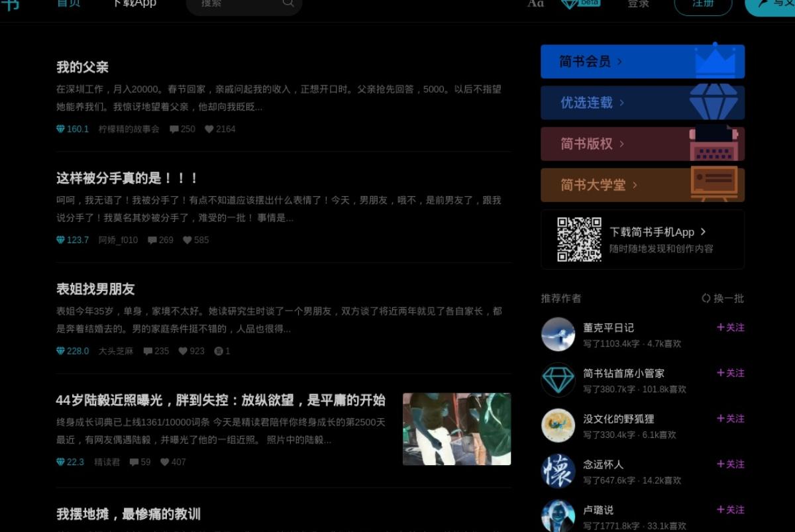Open 卢璐说 avatar
The image size is (795, 532).
point(558,516)
